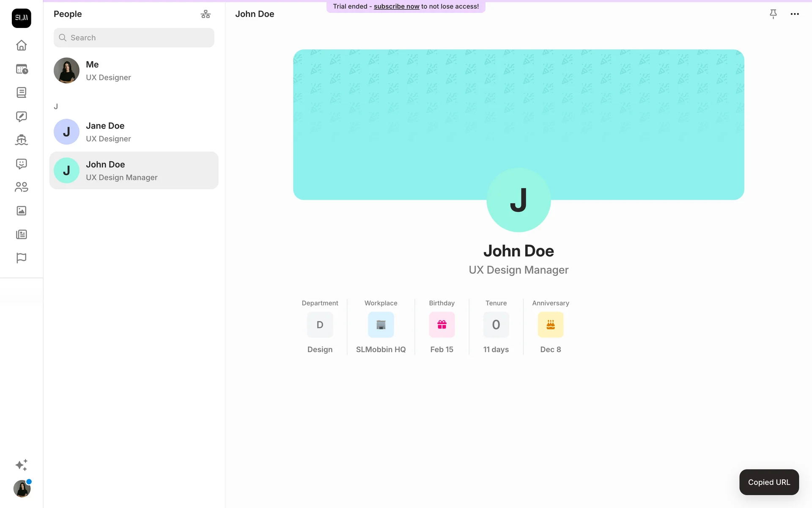Open the gallery image sidebar icon
This screenshot has width=812, height=508.
21,211
